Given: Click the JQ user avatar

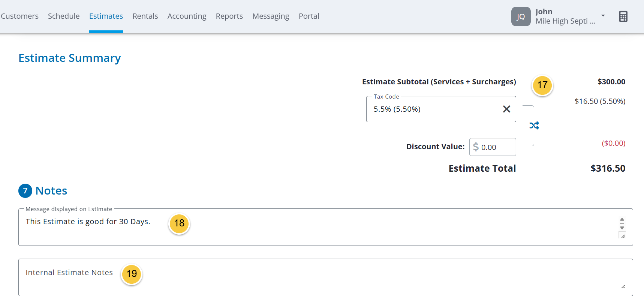Looking at the screenshot, I should (x=521, y=16).
